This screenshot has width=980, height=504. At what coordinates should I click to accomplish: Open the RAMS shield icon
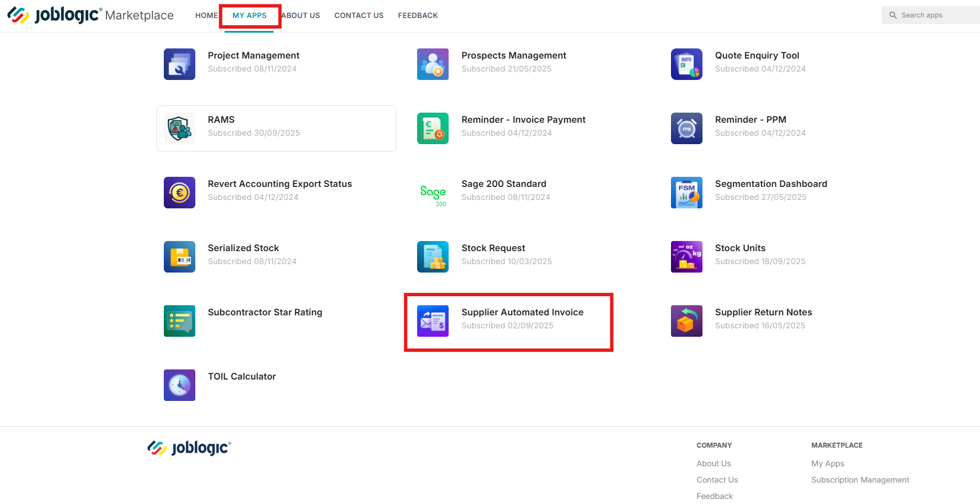click(x=180, y=128)
